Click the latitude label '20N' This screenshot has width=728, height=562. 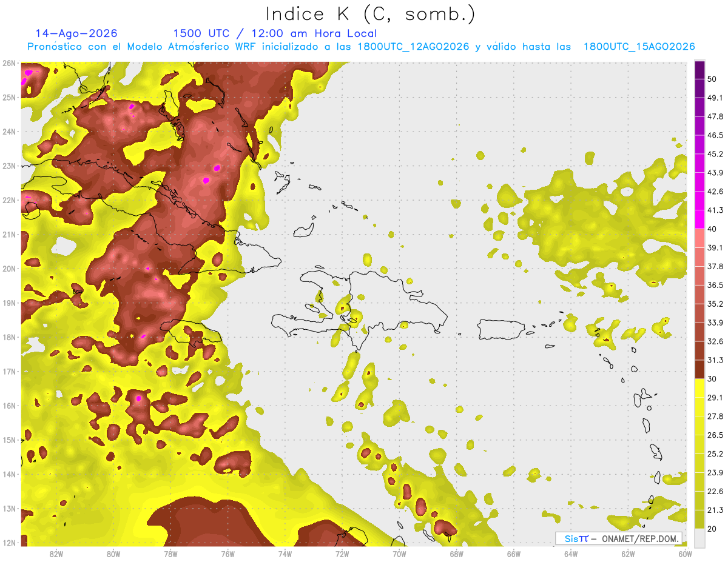click(8, 269)
